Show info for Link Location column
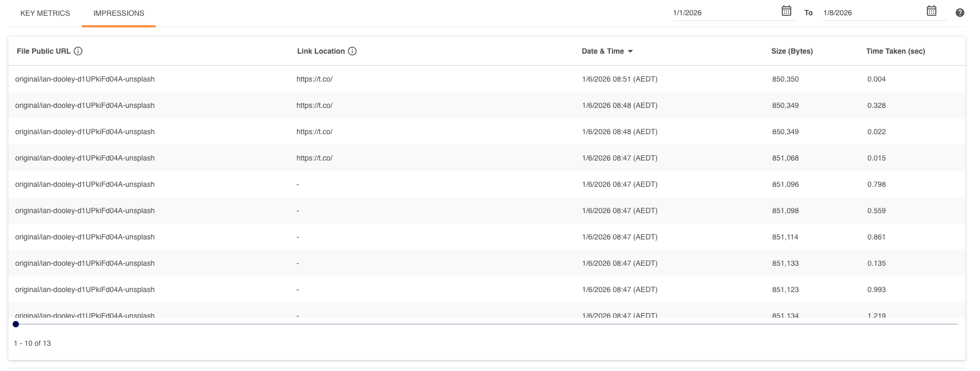This screenshot has width=980, height=371. (352, 51)
